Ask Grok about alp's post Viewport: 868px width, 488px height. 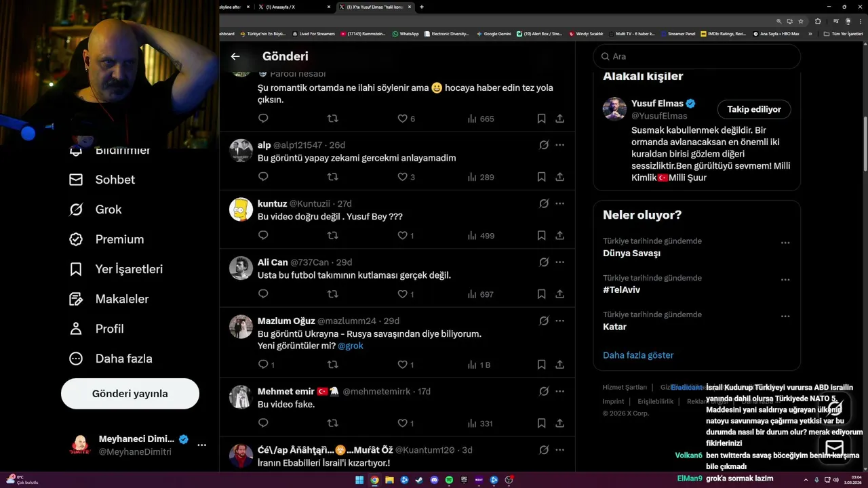544,145
